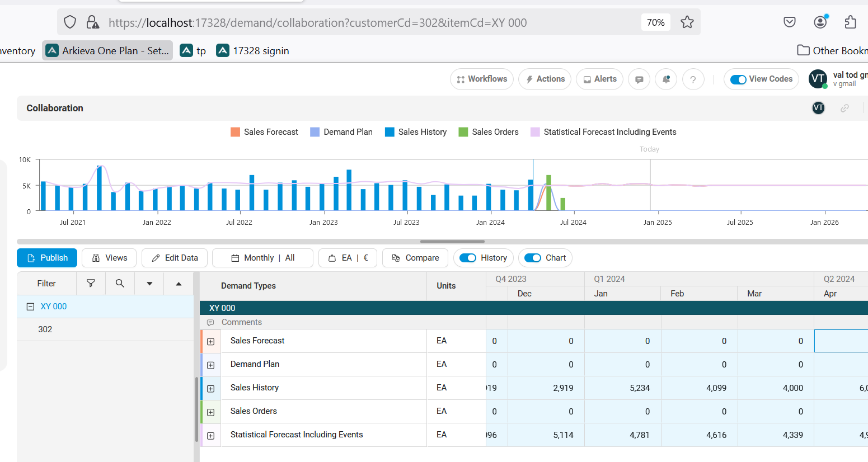Image resolution: width=868 pixels, height=462 pixels.
Task: Open the browser extensions puzzle icon
Action: 850,22
